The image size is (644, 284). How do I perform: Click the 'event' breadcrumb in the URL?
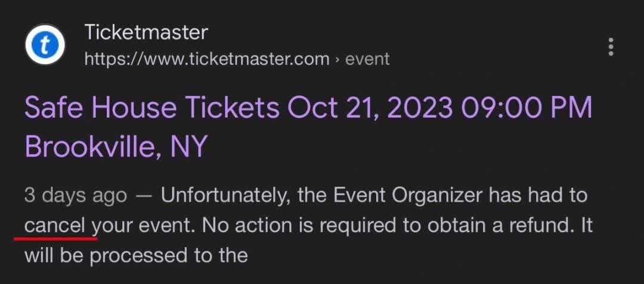pyautogui.click(x=367, y=59)
